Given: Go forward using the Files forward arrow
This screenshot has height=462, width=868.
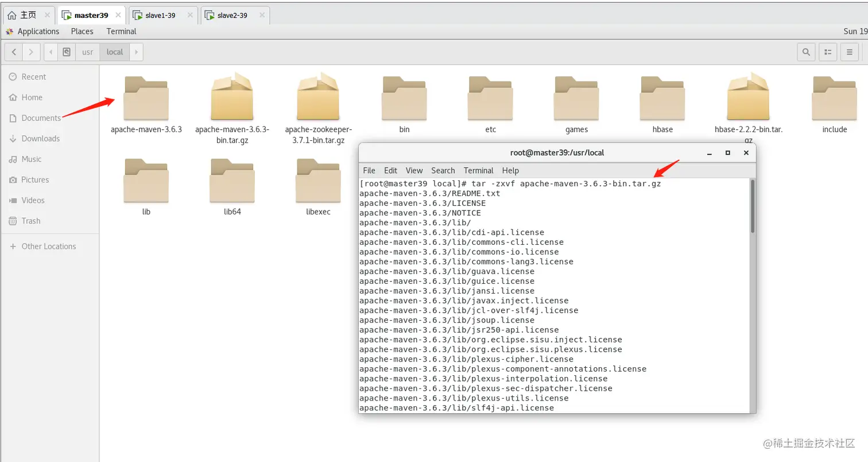Looking at the screenshot, I should (x=32, y=52).
